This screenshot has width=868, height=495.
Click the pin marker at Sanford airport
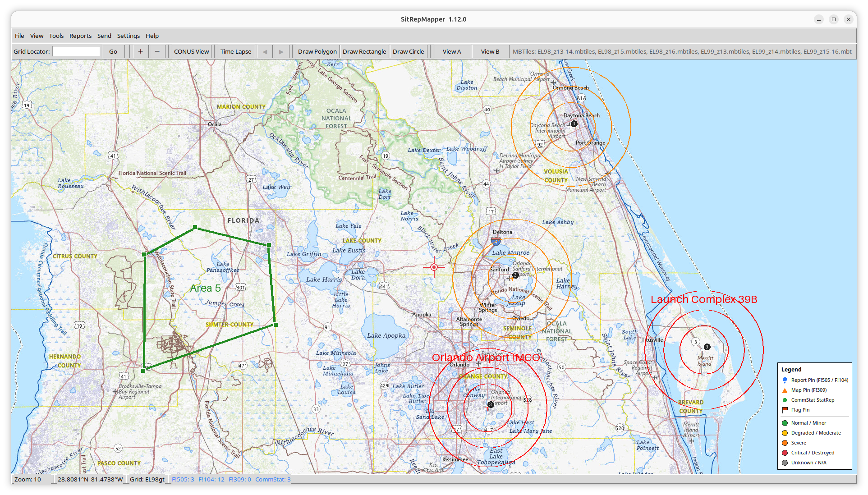[515, 275]
